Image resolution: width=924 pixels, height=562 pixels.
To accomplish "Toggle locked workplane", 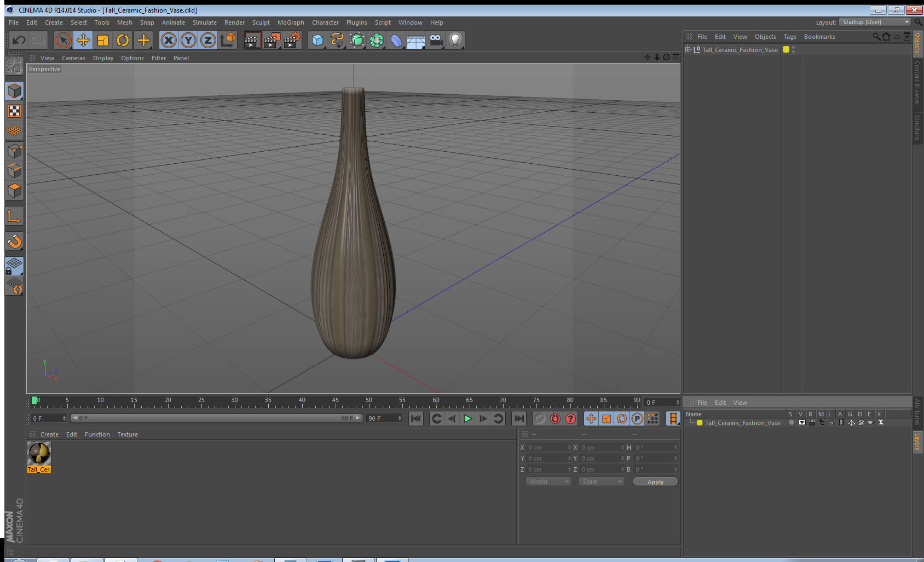I will pos(14,266).
